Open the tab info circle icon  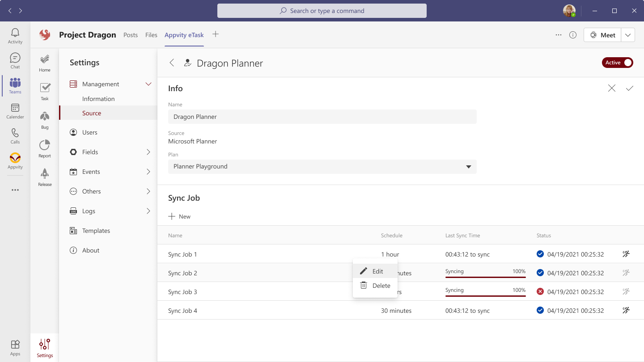573,35
